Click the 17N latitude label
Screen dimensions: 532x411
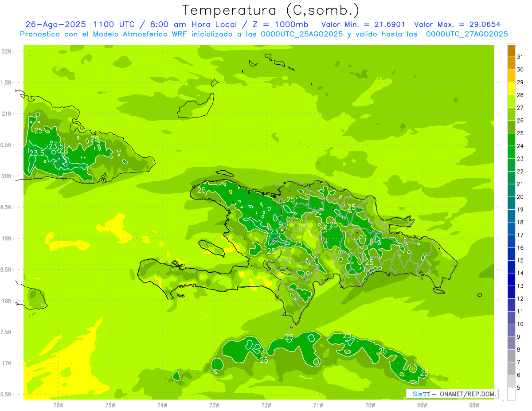pos(7,363)
